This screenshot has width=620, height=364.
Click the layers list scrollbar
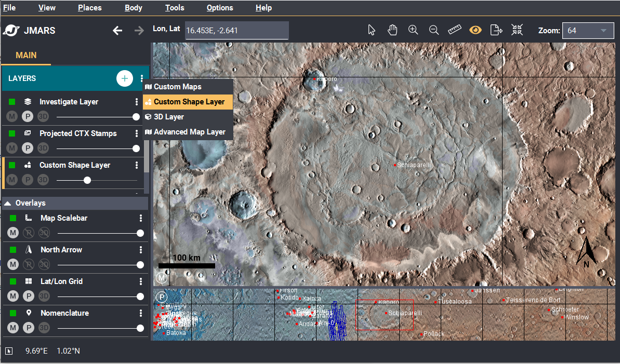click(x=147, y=156)
